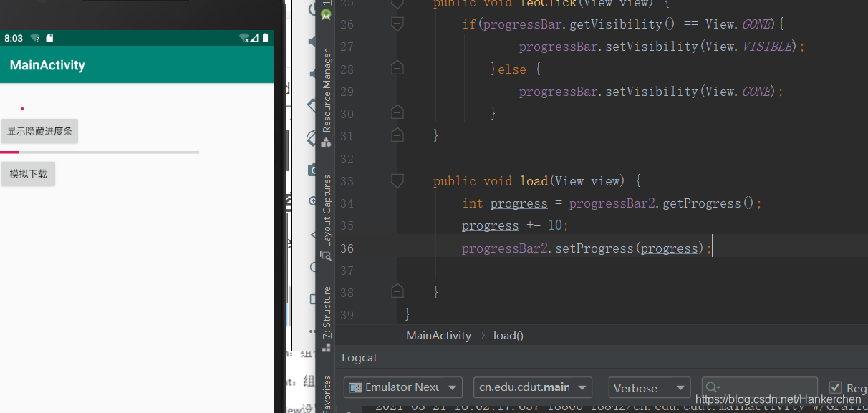Collapse the else block at line 28
The height and width of the screenshot is (413, 868).
(397, 69)
